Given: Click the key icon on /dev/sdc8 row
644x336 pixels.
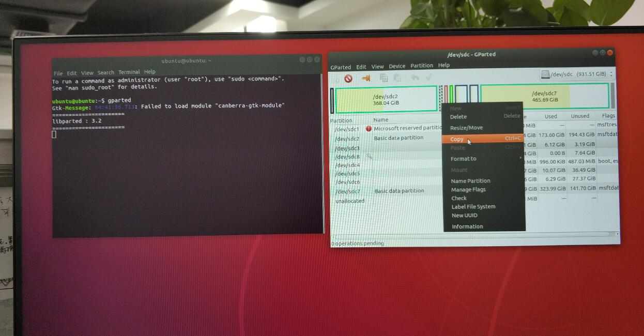Looking at the screenshot, I should click(x=369, y=155).
